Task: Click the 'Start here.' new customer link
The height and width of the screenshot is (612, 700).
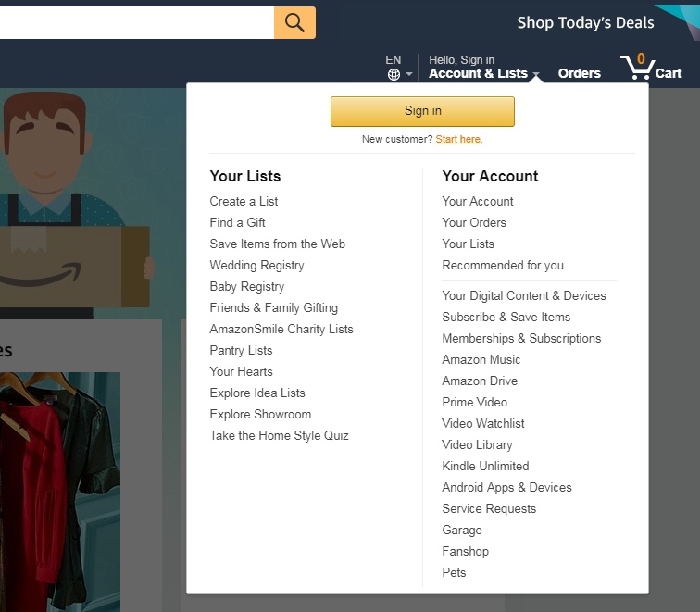Action: pyautogui.click(x=459, y=139)
